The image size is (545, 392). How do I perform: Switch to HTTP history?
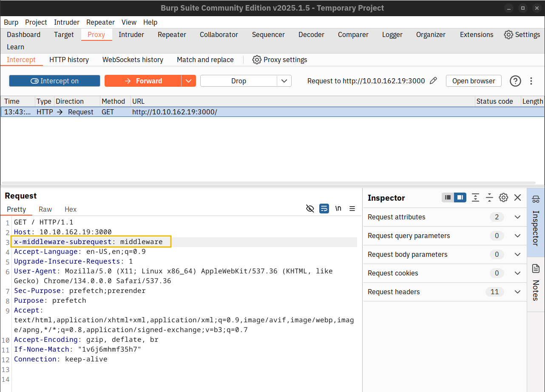coord(69,60)
